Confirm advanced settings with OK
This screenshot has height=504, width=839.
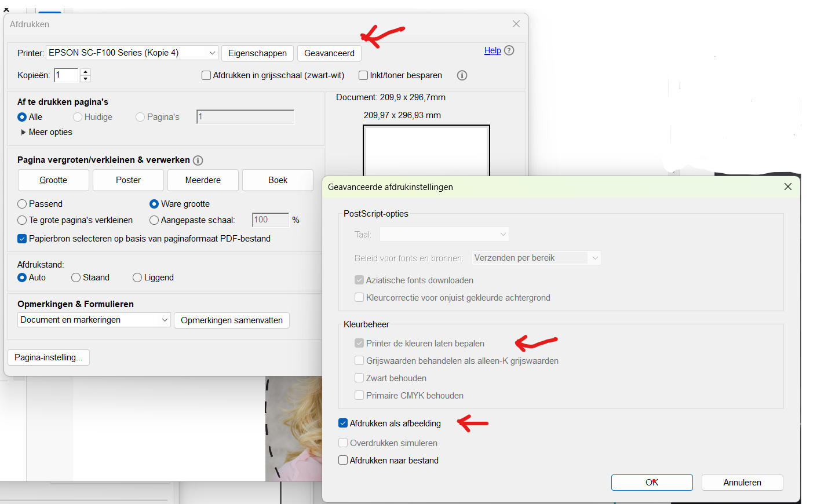[x=652, y=483]
